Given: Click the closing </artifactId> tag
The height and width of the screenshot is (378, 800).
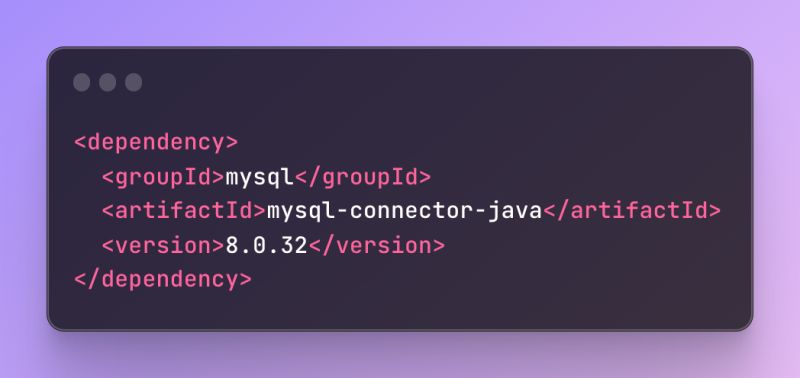Looking at the screenshot, I should pyautogui.click(x=632, y=211).
